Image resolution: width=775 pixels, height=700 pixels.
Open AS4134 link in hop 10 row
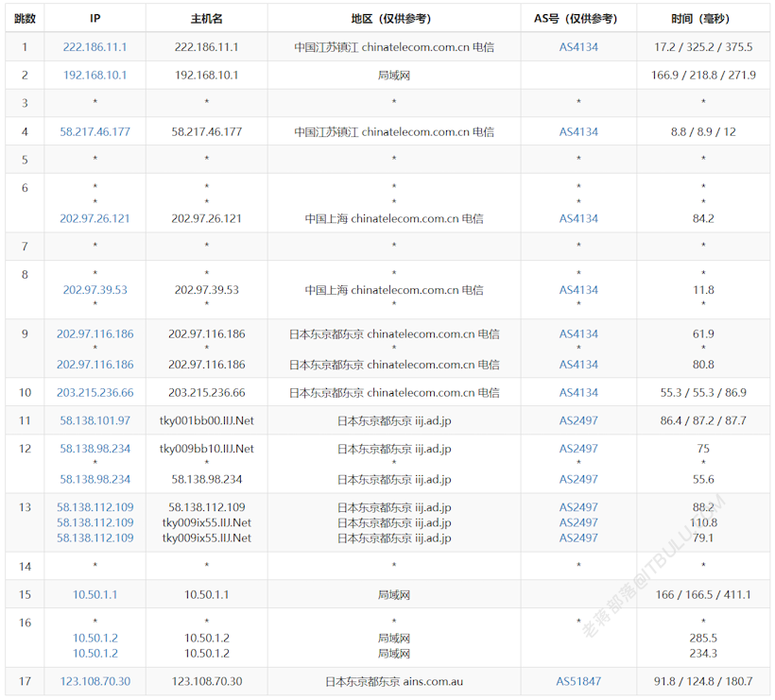(x=578, y=392)
